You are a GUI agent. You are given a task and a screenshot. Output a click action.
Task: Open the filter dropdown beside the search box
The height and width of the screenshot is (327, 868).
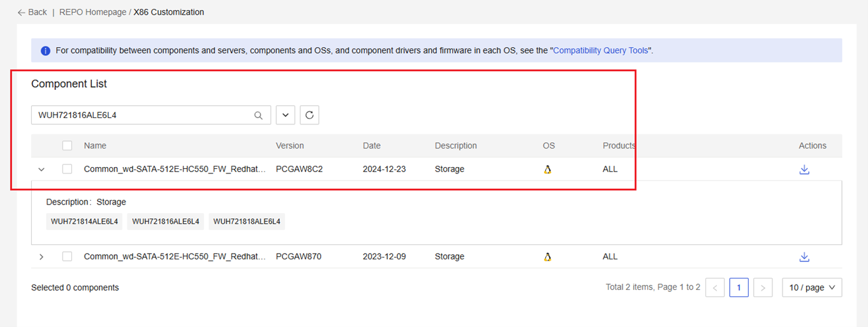pos(285,115)
